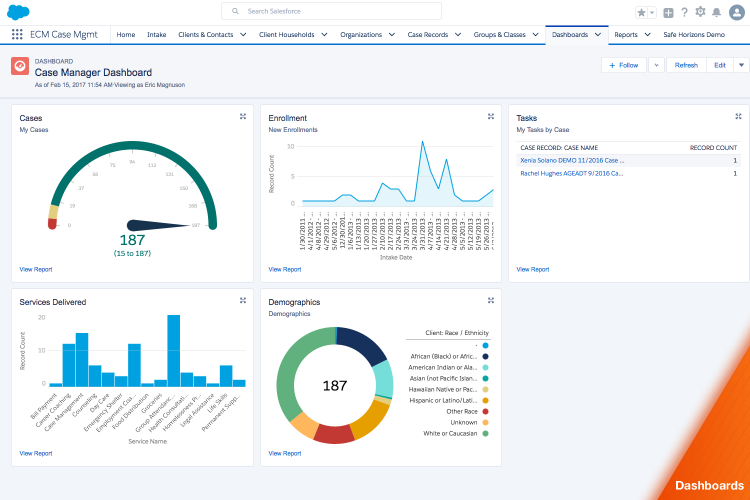Click African (Black) legend color dot
The image size is (750, 500).
485,356
